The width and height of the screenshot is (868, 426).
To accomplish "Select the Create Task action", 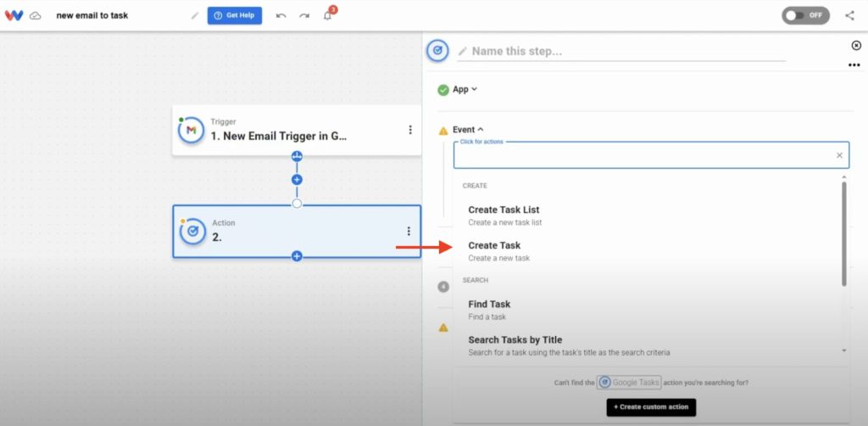I will (648, 251).
